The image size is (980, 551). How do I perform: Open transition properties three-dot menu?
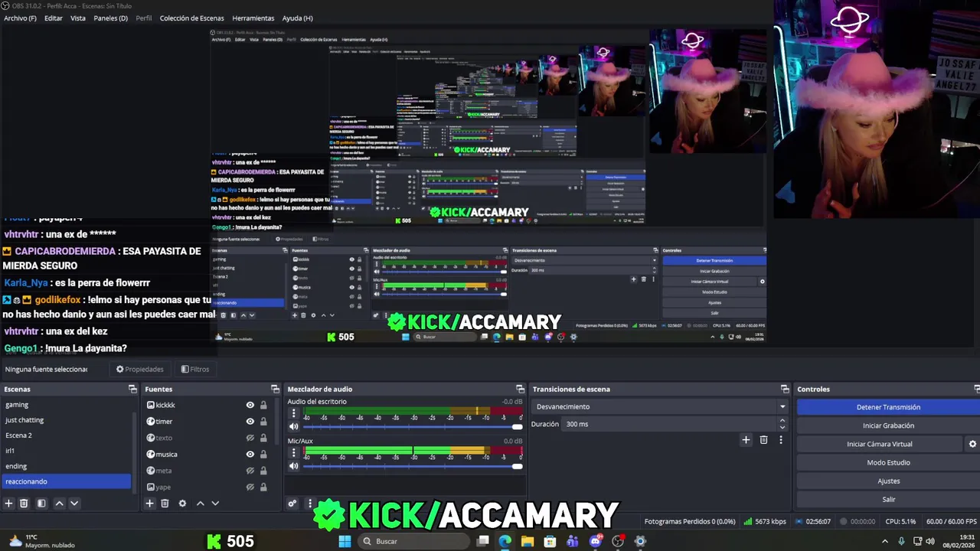pyautogui.click(x=781, y=439)
